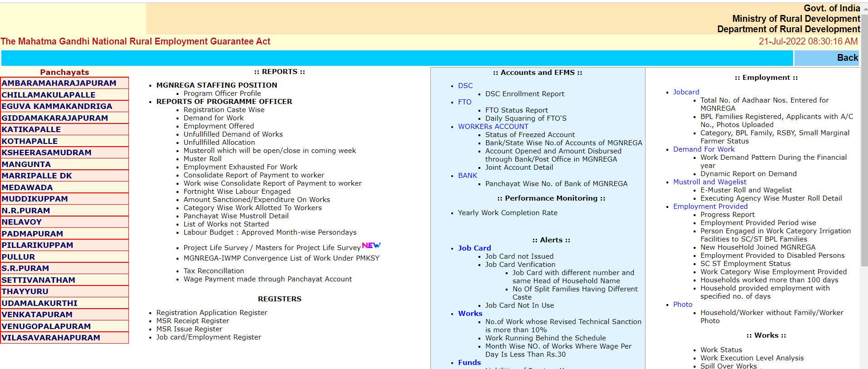The height and width of the screenshot is (369, 868).
Task: Select CHILLAMAKULAPALLE panchayat
Action: click(49, 95)
